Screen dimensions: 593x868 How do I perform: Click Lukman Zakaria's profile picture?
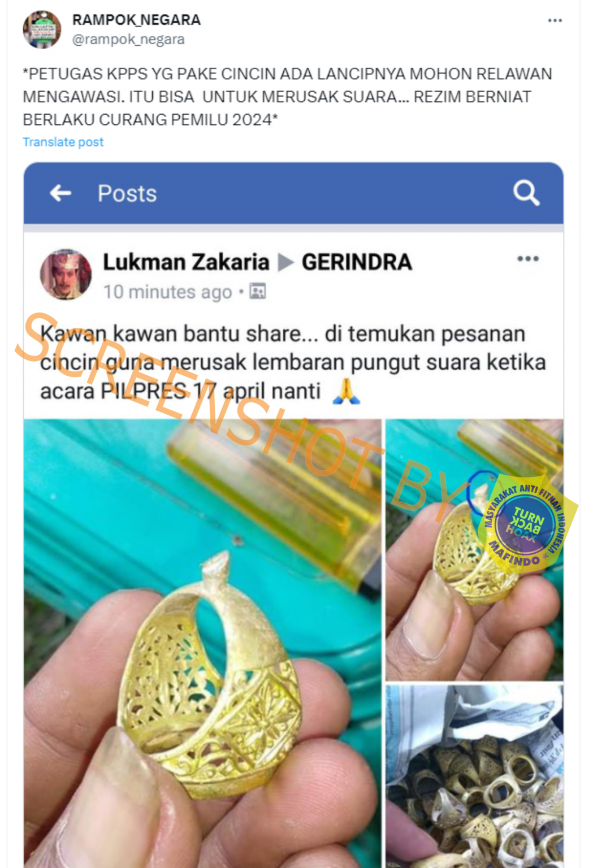tap(66, 274)
